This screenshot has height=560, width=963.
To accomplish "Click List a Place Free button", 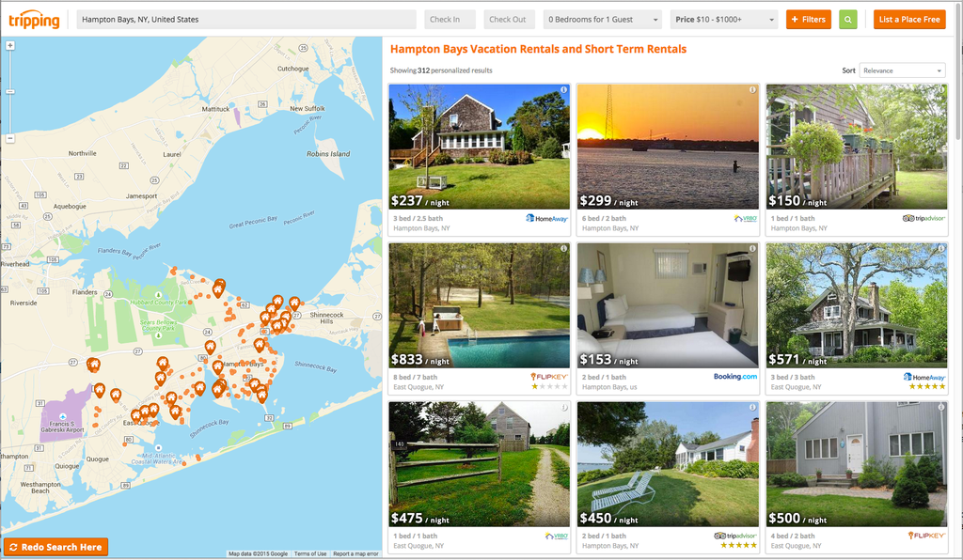I will [909, 20].
